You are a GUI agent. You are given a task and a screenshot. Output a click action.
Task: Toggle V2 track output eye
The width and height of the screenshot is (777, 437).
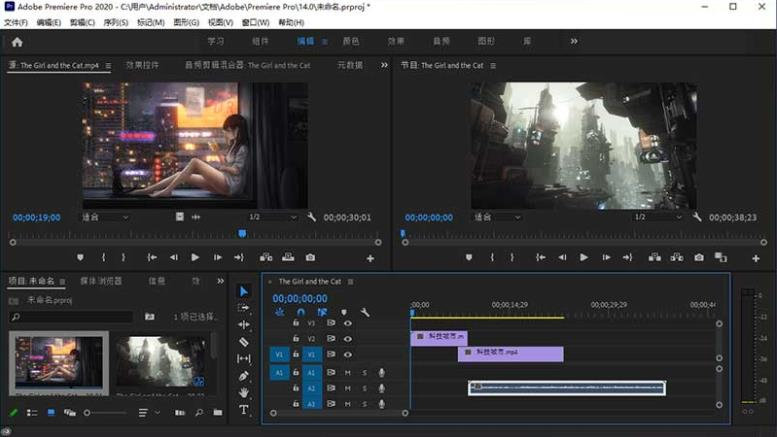point(348,339)
